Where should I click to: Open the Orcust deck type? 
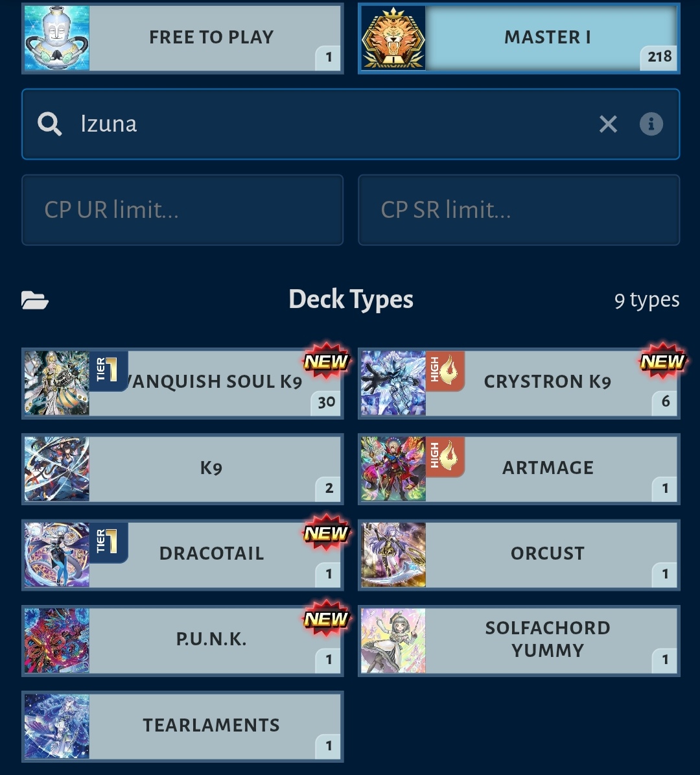tap(519, 554)
